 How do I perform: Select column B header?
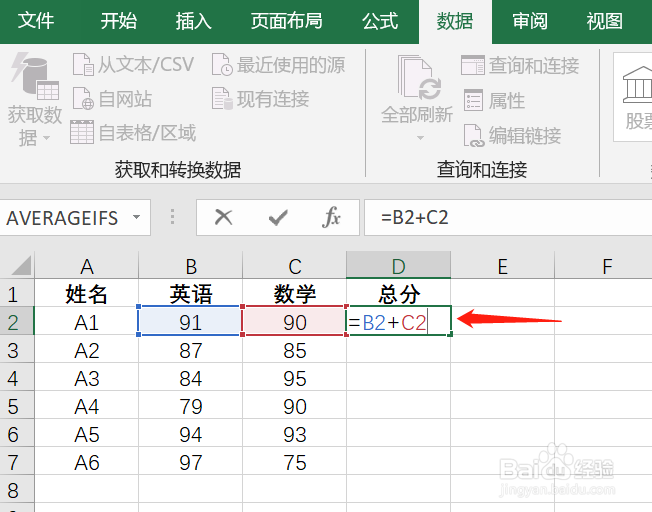[190, 266]
